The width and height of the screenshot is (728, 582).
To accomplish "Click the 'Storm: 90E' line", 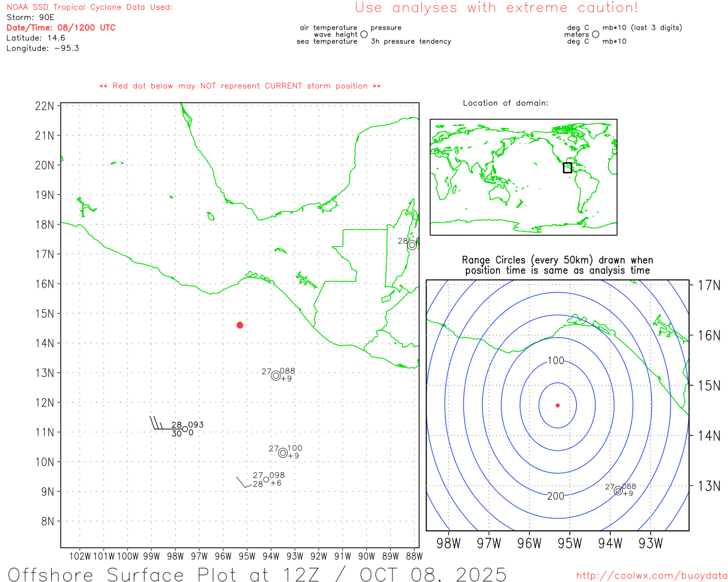I will click(x=30, y=18).
